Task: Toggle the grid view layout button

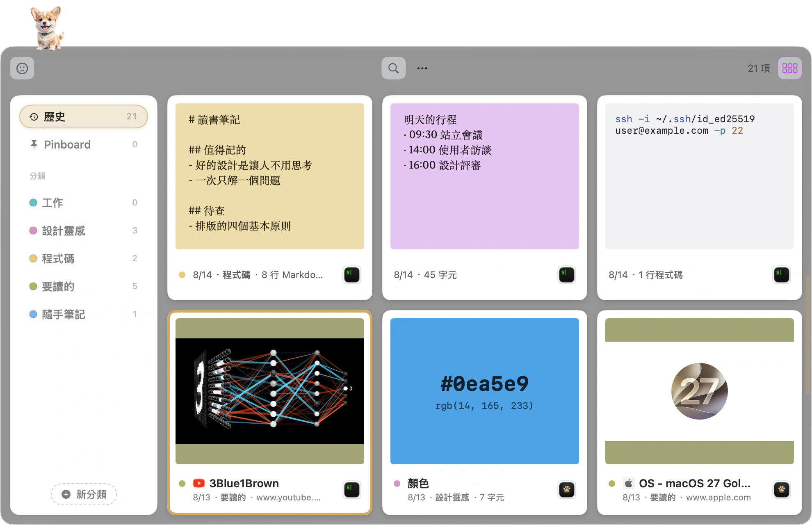Action: (x=789, y=68)
